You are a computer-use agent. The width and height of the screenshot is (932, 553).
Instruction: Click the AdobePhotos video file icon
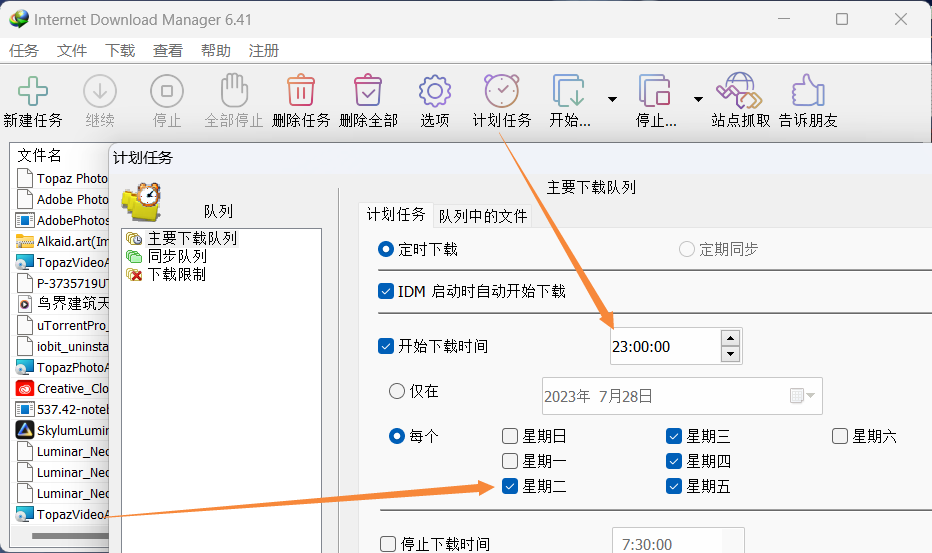pos(24,221)
